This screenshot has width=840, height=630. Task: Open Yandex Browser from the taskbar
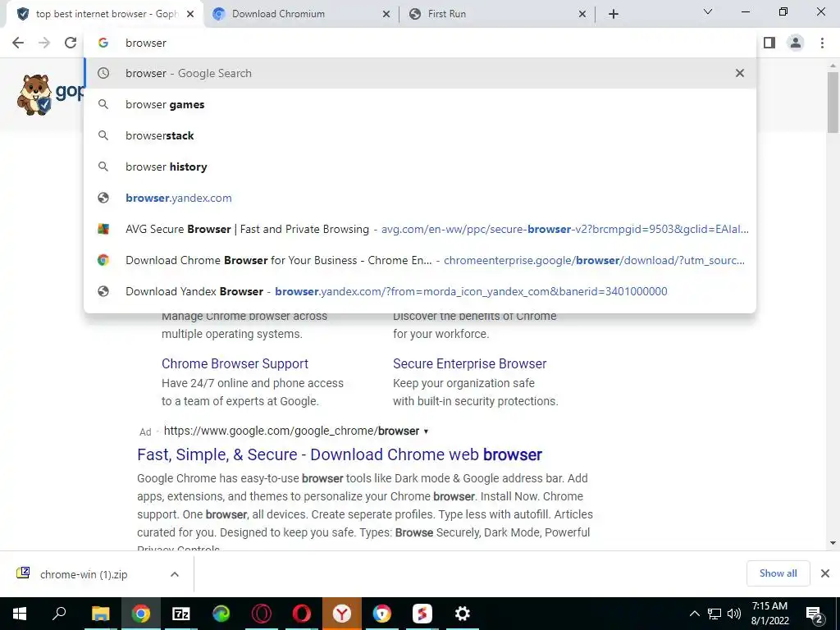point(342,614)
